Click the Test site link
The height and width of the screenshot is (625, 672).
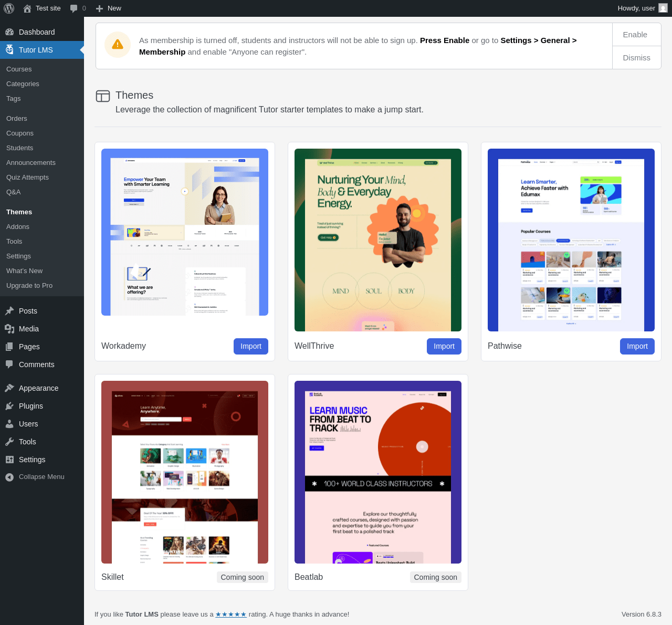point(48,8)
